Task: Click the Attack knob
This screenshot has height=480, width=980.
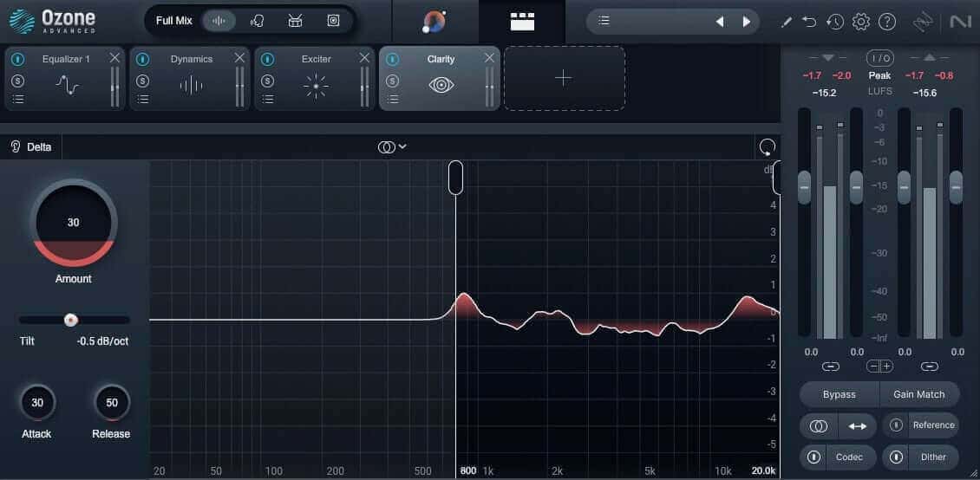Action: tap(37, 403)
